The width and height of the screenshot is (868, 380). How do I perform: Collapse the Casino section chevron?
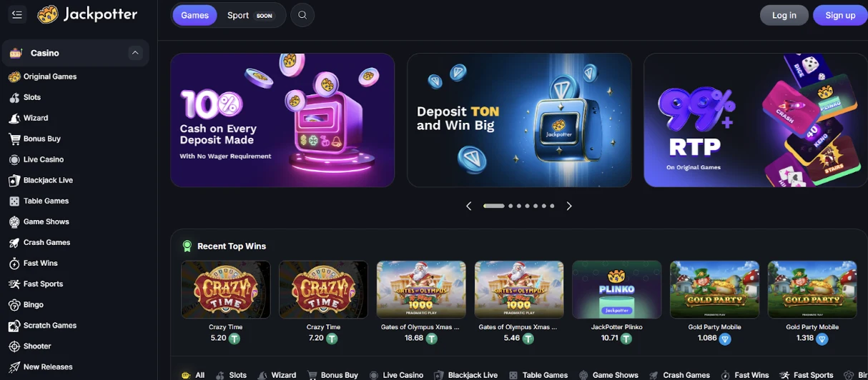click(x=134, y=53)
